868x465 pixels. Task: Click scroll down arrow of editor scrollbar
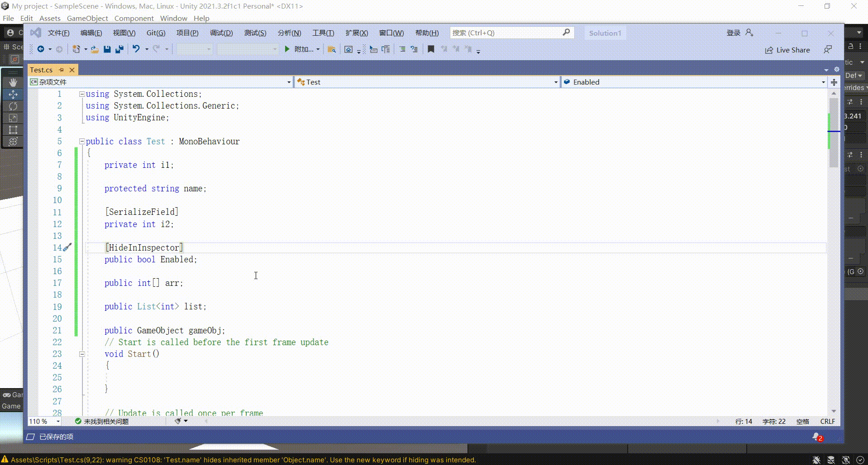click(834, 411)
